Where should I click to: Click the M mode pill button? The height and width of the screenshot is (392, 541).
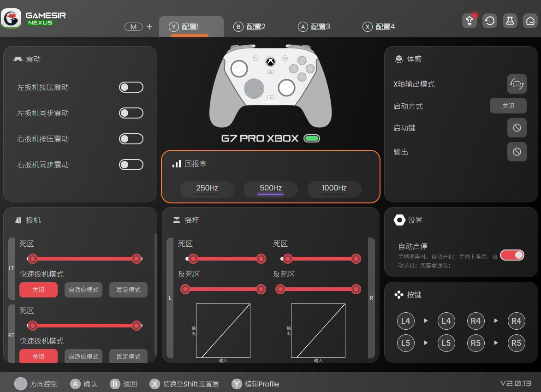point(134,27)
